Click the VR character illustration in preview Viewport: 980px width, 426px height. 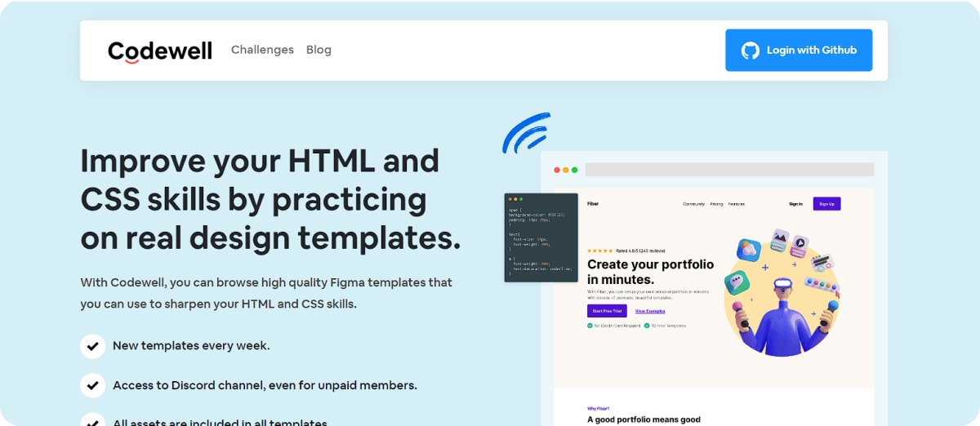click(782, 293)
